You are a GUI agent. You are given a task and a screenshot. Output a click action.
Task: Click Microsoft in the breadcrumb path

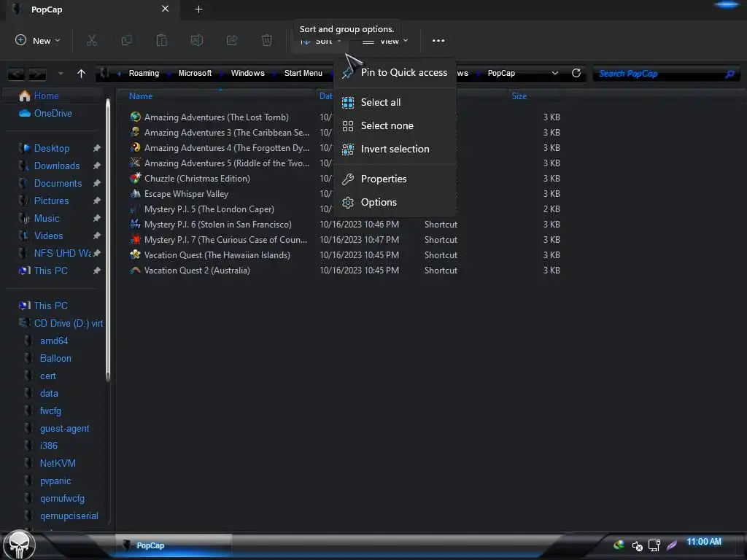pyautogui.click(x=195, y=73)
